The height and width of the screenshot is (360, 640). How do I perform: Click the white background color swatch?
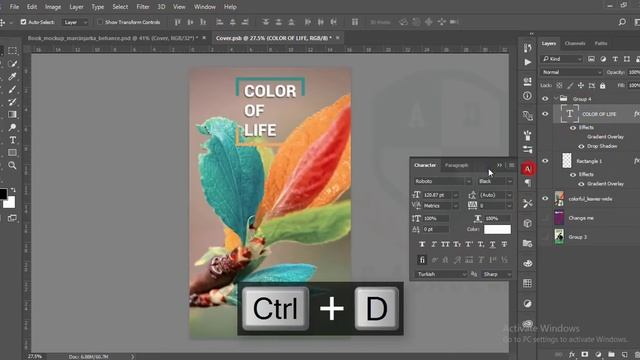pos(11,203)
